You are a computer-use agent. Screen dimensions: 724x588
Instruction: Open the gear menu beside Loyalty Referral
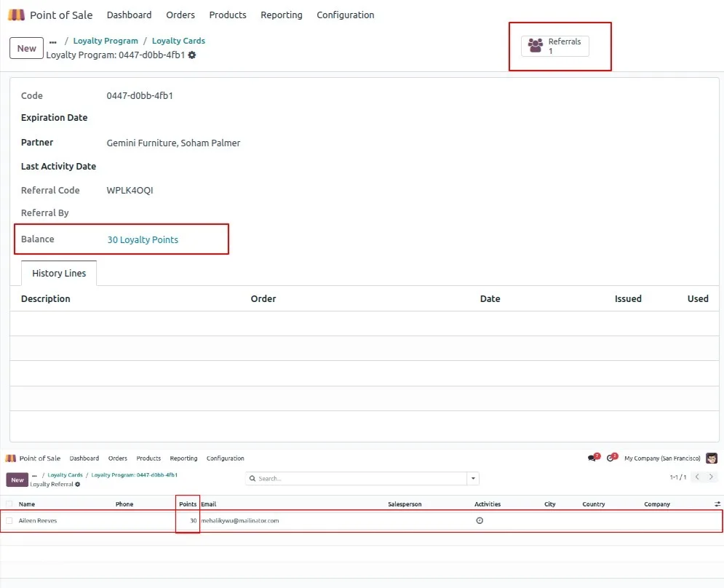pos(78,484)
